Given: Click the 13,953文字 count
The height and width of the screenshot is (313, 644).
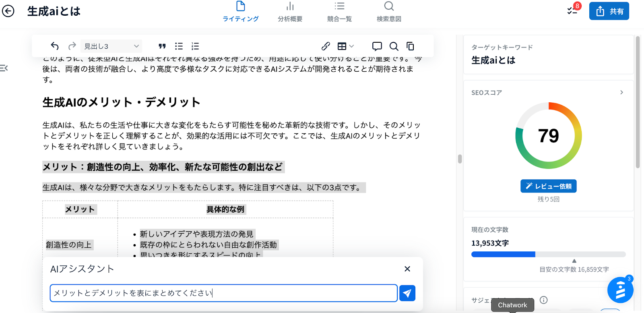Looking at the screenshot, I should point(490,243).
